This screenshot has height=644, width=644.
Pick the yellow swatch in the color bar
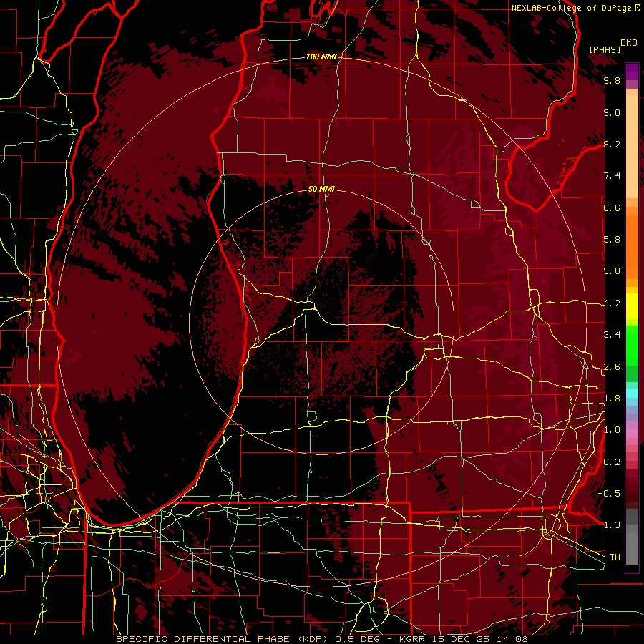632,306
